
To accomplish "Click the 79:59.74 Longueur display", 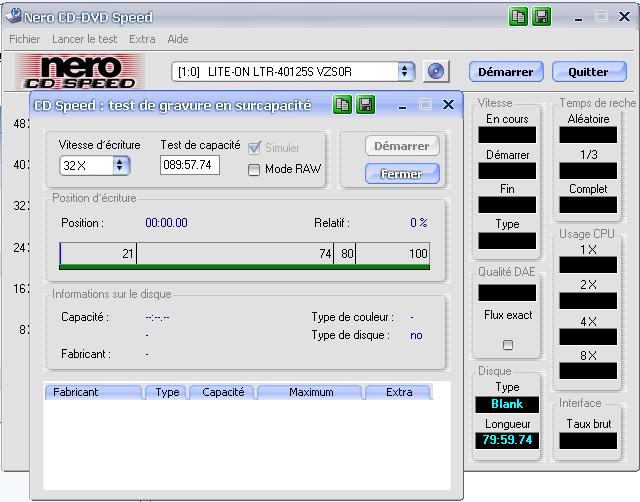I will tap(507, 440).
